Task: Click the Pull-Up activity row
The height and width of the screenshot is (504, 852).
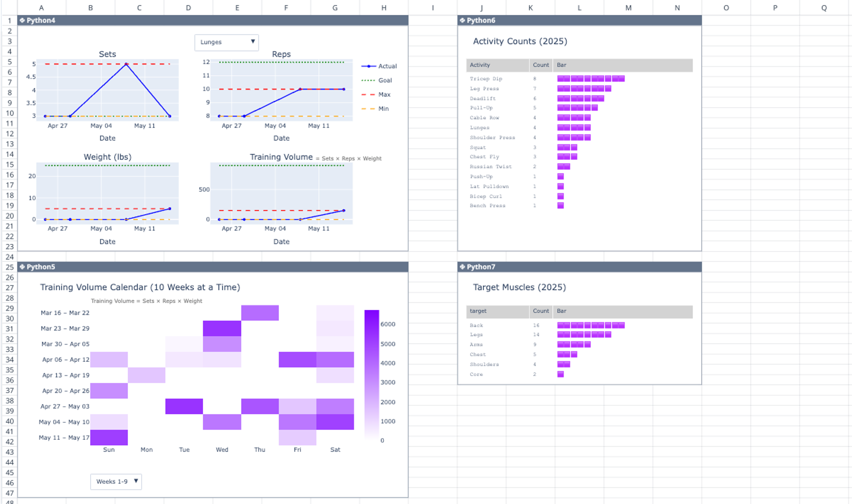Action: click(x=579, y=108)
